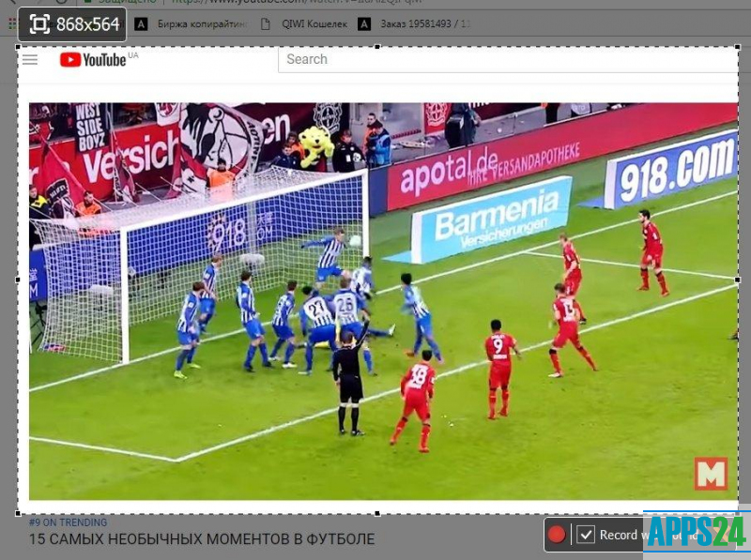Open the Заказ 19581493 bookmark
The height and width of the screenshot is (560, 751).
pos(415,24)
